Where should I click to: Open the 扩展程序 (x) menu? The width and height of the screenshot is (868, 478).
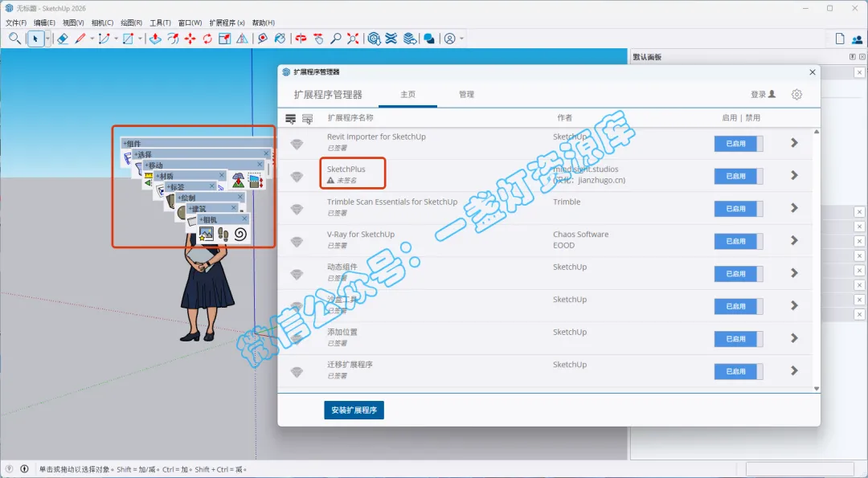[227, 22]
